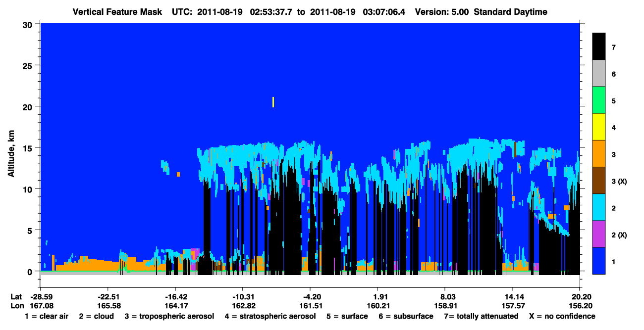Click the yellow stratospheric aerosol mark near 20 km
This screenshot has width=644, height=330.
(273, 102)
